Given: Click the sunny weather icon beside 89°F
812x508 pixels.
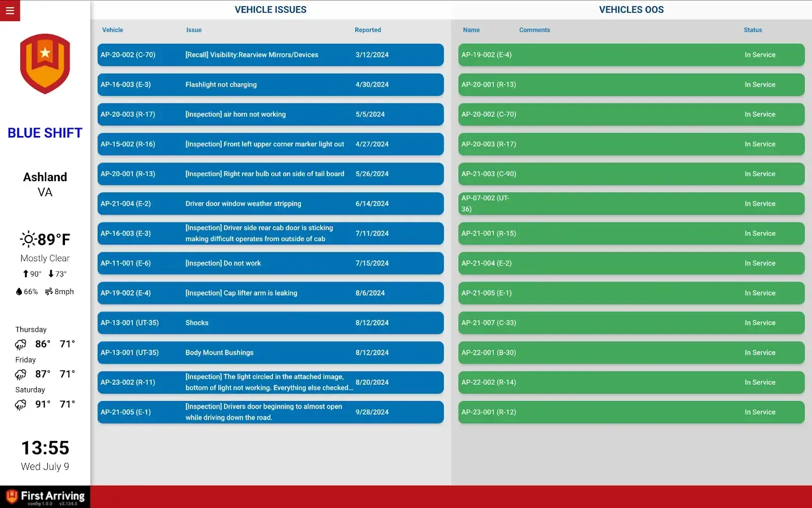Looking at the screenshot, I should [x=28, y=239].
